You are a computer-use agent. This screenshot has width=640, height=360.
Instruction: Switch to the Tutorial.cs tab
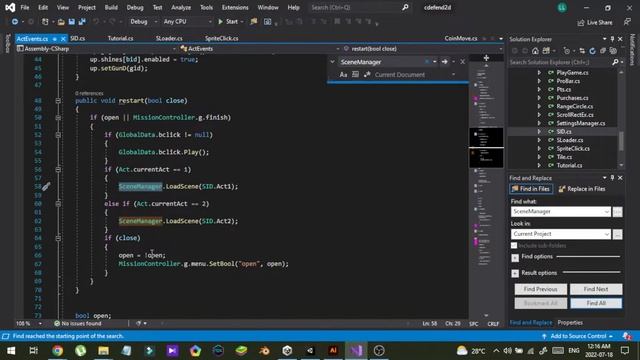(x=120, y=38)
